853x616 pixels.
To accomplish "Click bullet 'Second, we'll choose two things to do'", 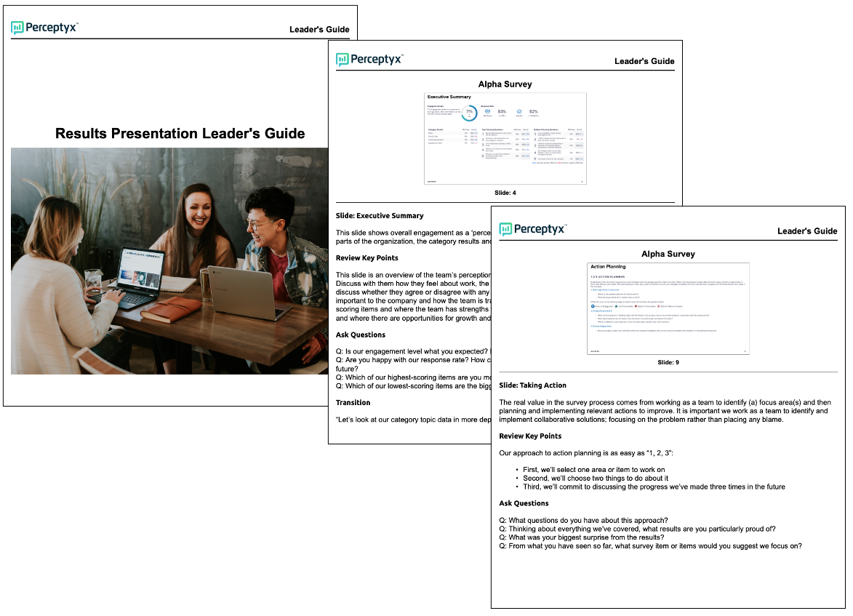I will pos(595,479).
